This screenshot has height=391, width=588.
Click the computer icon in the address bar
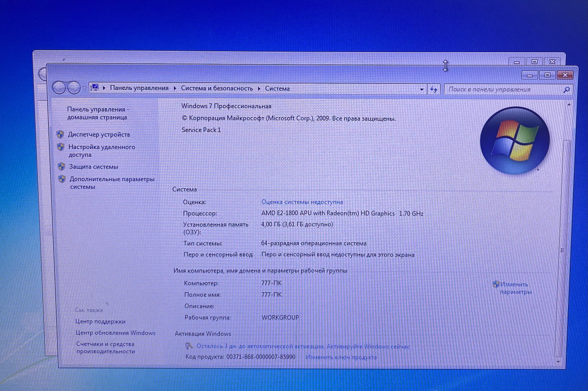click(x=95, y=88)
